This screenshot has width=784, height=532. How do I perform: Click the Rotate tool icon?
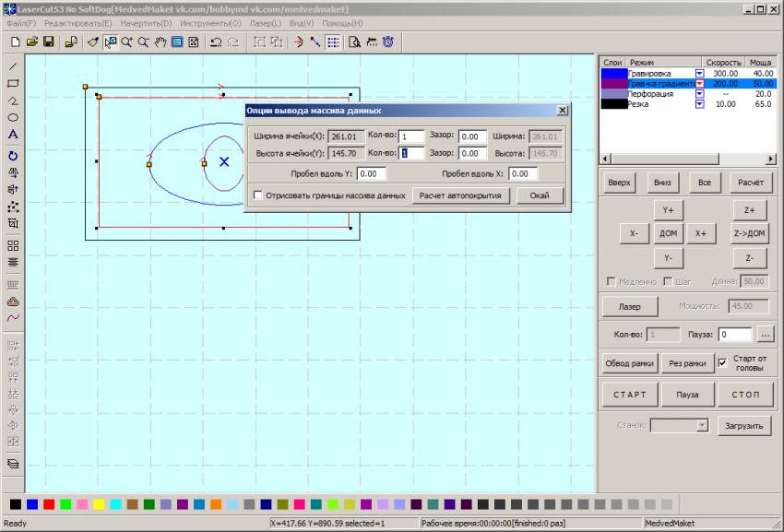[x=13, y=156]
